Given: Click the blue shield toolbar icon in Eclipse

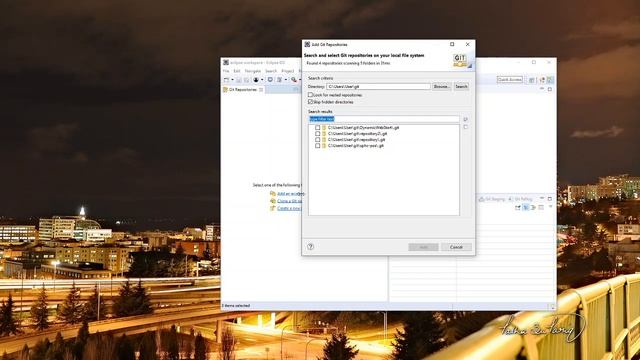Looking at the screenshot, I should tap(270, 80).
